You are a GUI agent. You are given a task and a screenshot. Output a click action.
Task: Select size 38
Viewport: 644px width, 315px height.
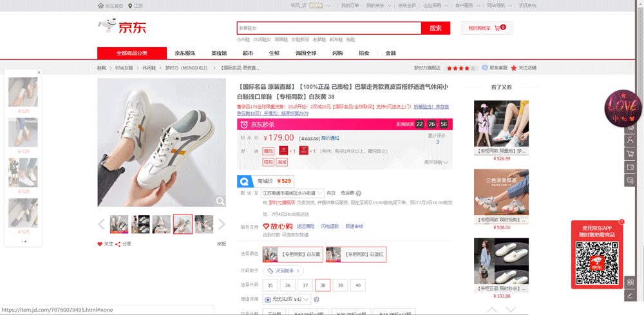click(x=323, y=285)
